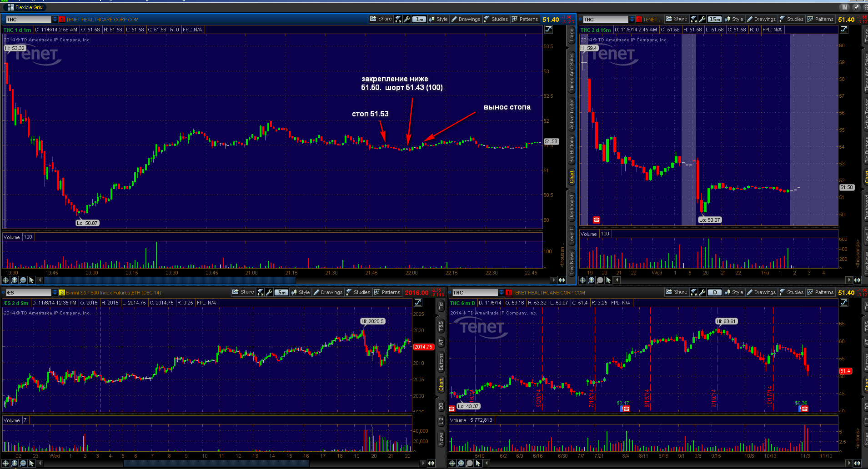Switch to the T&S side tab on /ES chart
Viewport: 868px width, 469px height.
pos(441,326)
